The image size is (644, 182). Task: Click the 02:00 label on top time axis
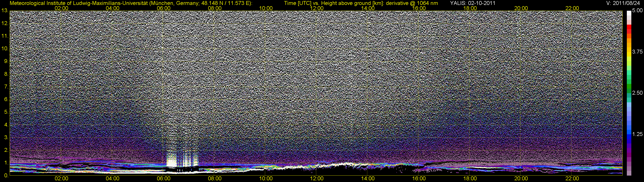pyautogui.click(x=61, y=8)
